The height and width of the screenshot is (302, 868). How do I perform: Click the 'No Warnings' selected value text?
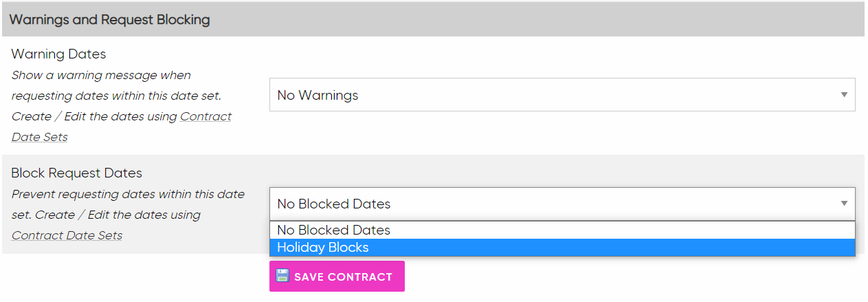tap(318, 96)
